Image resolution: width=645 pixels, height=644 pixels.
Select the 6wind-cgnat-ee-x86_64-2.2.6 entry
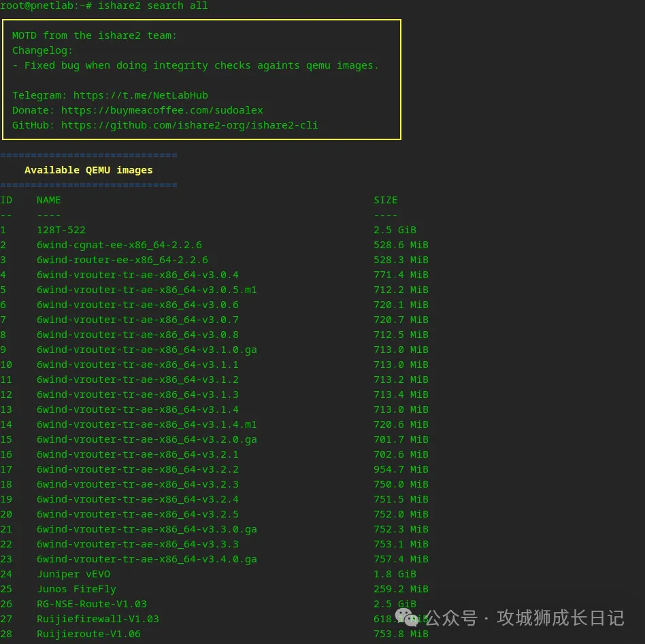click(119, 245)
